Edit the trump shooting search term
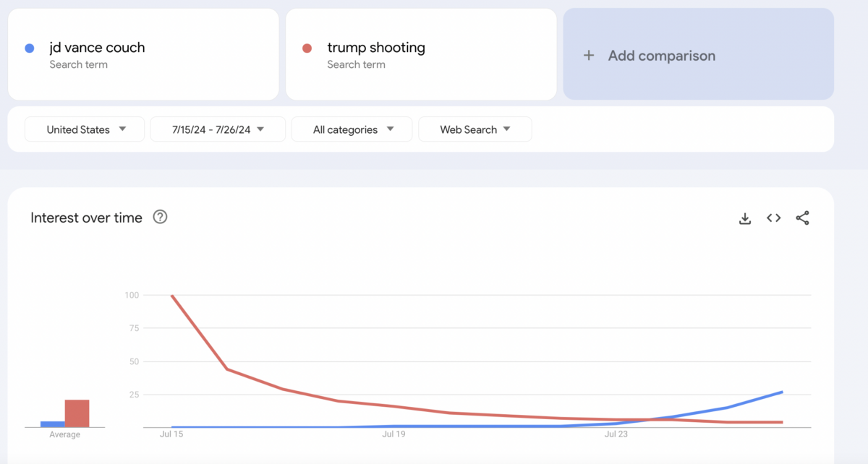Image resolution: width=868 pixels, height=464 pixels. 376,48
